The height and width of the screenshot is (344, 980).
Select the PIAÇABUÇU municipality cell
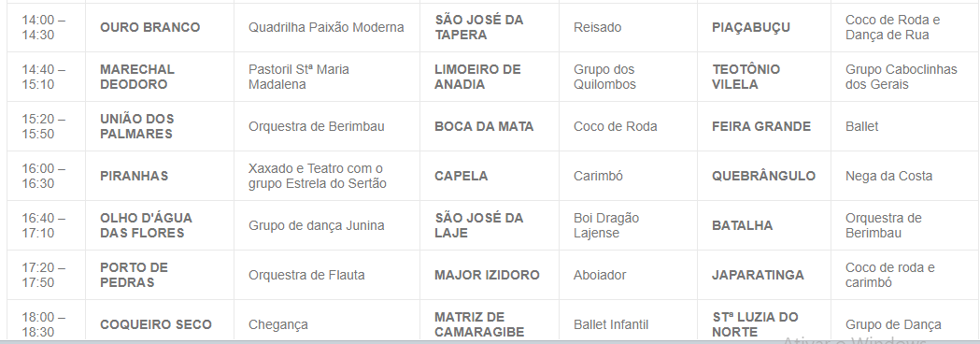(x=750, y=27)
